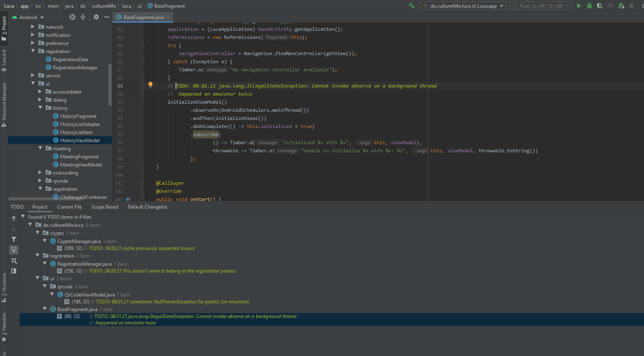The height and width of the screenshot is (356, 644).
Task: Select the Project TODO tab
Action: [x=40, y=207]
